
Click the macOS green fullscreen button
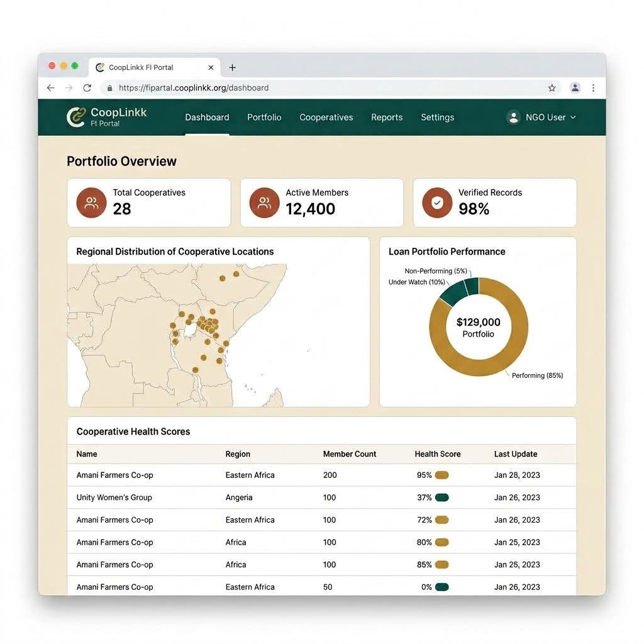tap(75, 65)
